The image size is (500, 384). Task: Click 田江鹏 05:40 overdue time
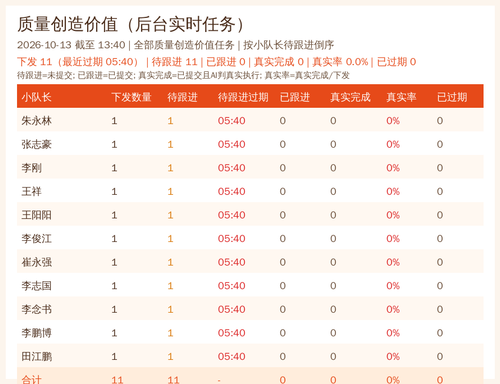[231, 356]
